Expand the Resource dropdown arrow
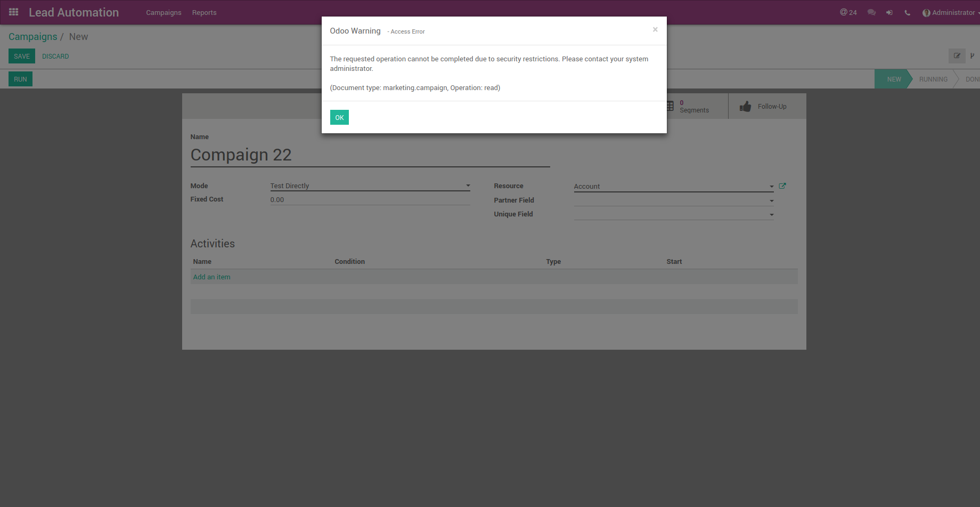Screen dimensions: 980x507 pos(771,187)
